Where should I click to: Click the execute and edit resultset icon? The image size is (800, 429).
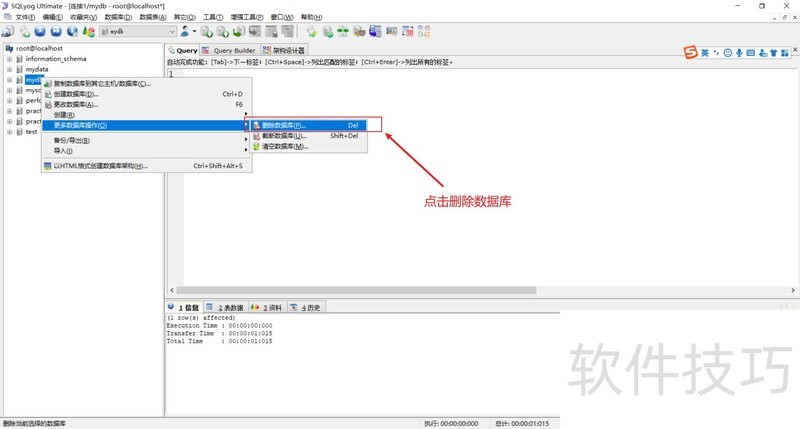(72, 32)
